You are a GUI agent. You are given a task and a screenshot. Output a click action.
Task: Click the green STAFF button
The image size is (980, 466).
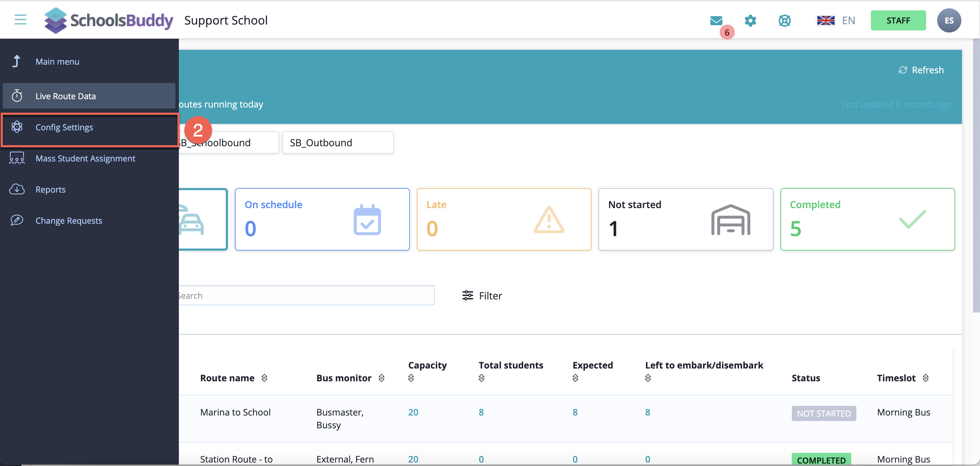click(898, 20)
